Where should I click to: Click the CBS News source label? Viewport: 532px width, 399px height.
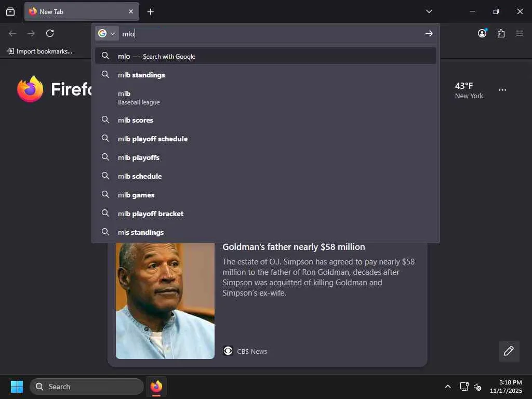coord(252,352)
